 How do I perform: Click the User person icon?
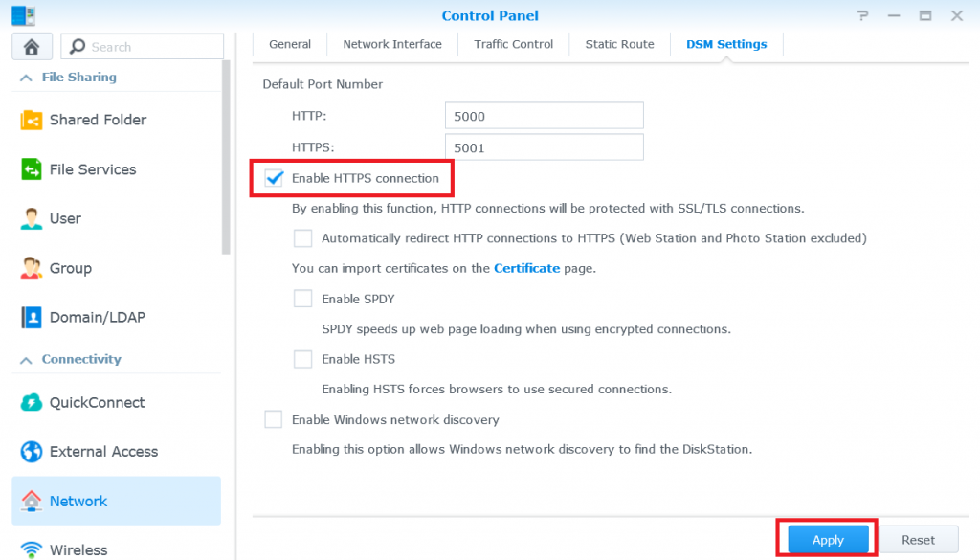pyautogui.click(x=32, y=218)
